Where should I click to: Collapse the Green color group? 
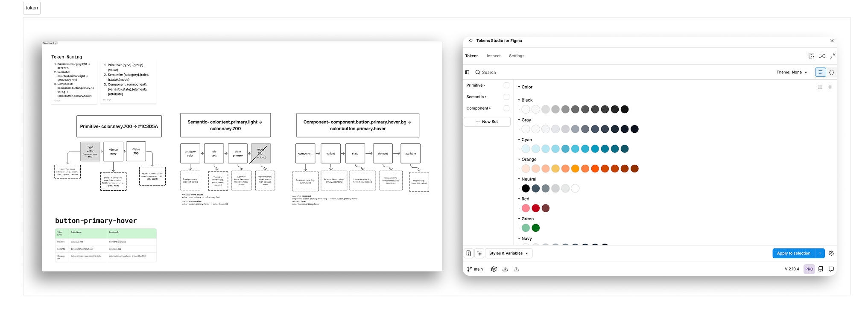(519, 219)
